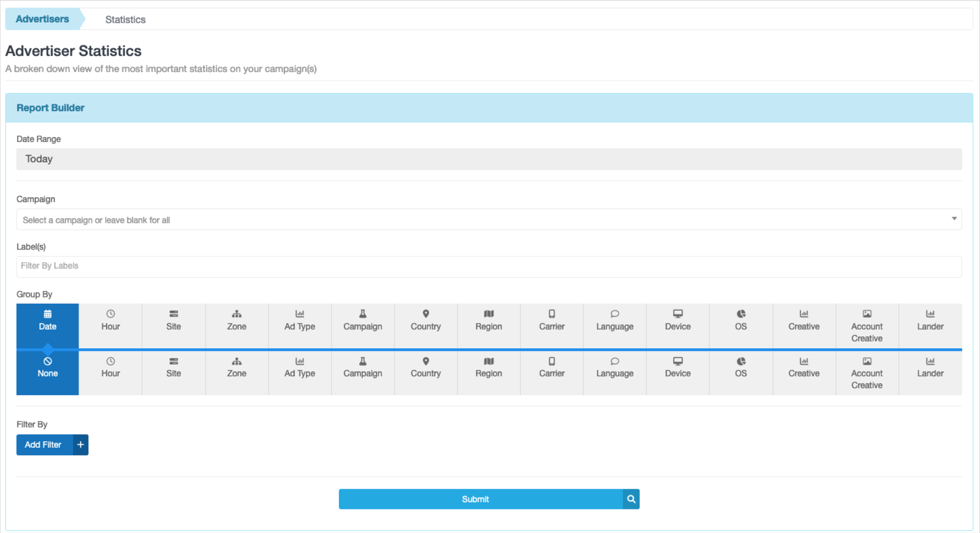Click the plus icon on Add Filter
This screenshot has width=980, height=533.
pyautogui.click(x=80, y=445)
